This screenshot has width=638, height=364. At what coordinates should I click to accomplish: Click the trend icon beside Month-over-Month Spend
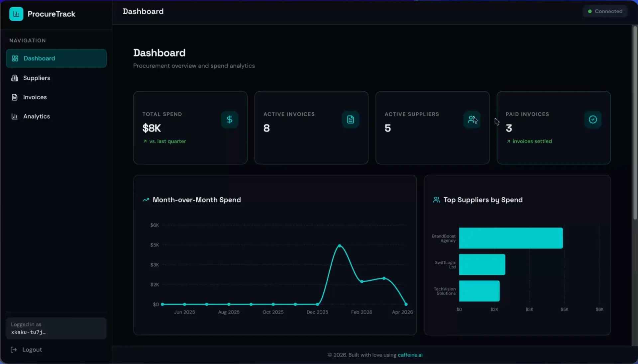tap(146, 200)
